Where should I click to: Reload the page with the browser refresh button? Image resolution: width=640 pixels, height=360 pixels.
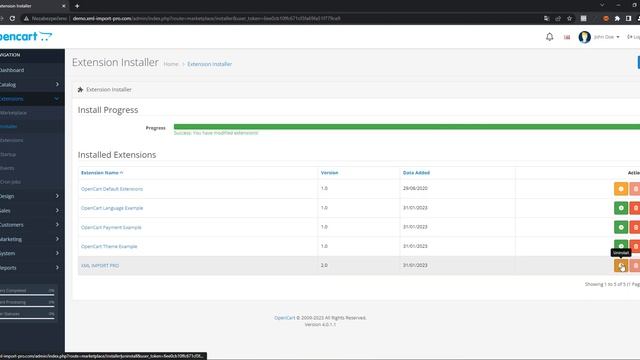click(12, 18)
